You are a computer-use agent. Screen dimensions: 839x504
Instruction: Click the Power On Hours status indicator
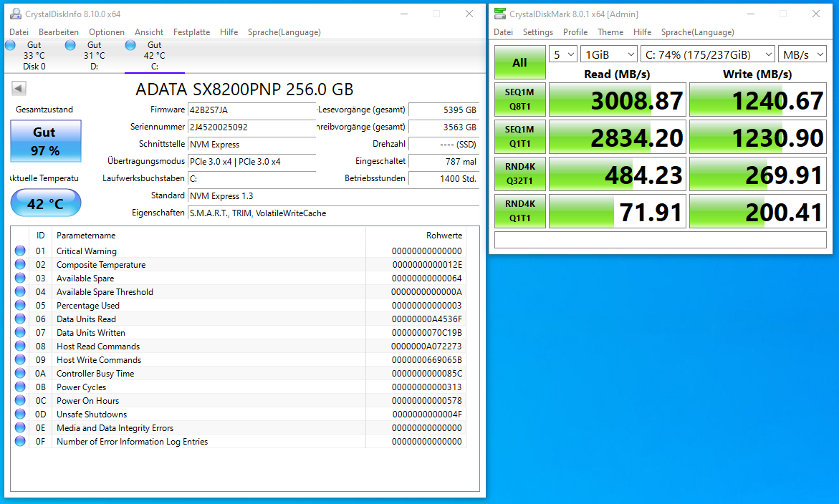click(x=20, y=400)
